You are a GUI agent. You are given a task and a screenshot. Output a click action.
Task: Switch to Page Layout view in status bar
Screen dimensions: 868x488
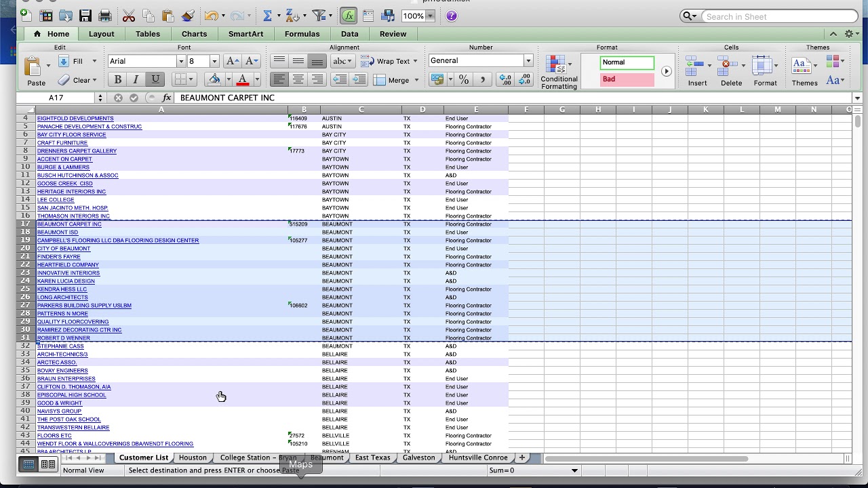[48, 464]
